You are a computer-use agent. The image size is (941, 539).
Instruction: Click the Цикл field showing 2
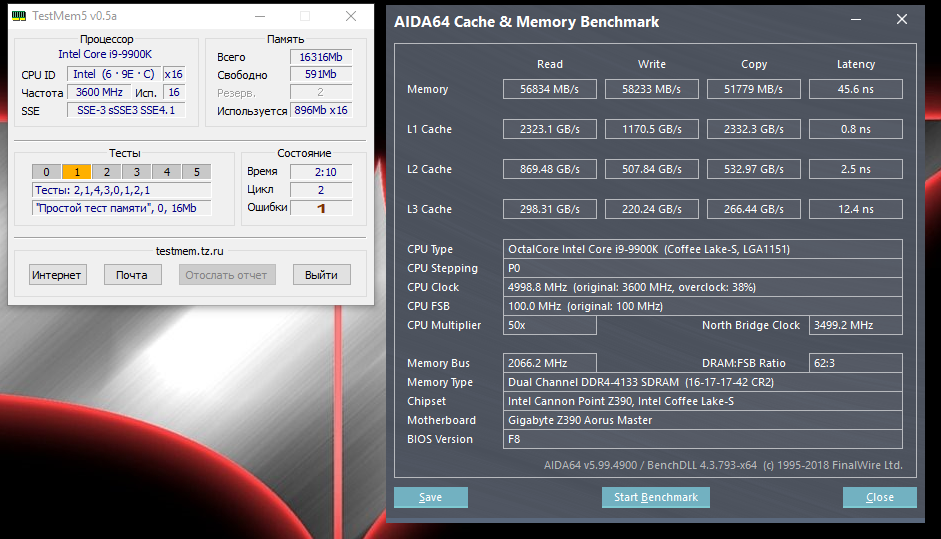click(320, 190)
